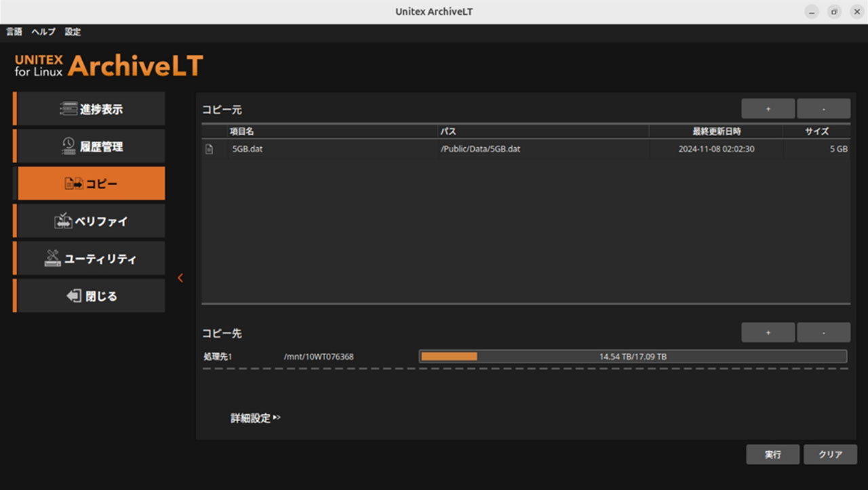The height and width of the screenshot is (490, 868).
Task: Click the ベリファイ check icon
Action: [63, 221]
